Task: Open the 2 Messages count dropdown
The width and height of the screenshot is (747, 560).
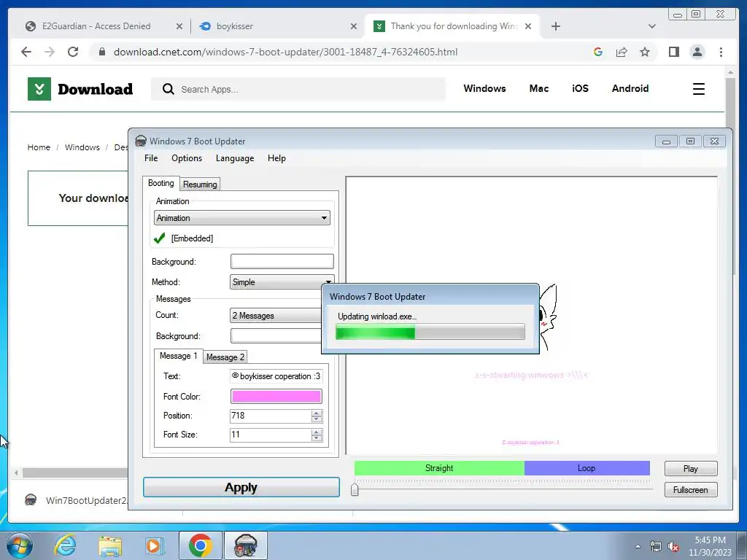Action: [x=276, y=315]
